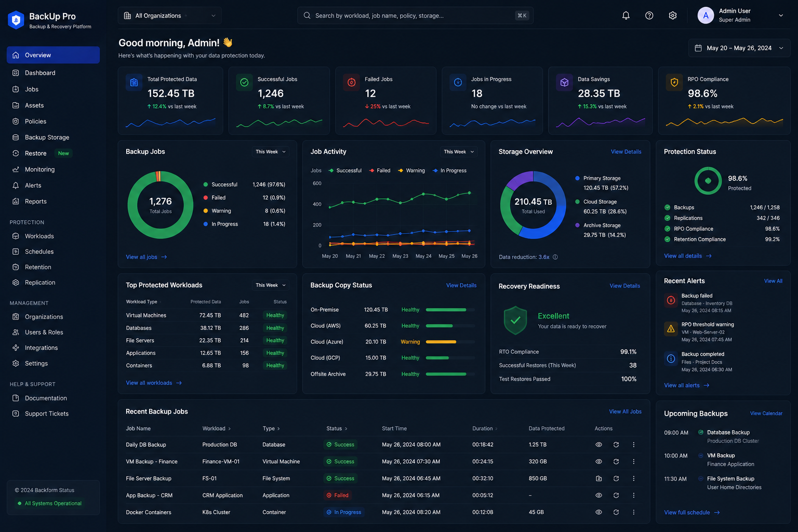Open Backup Jobs This Week dropdown

[x=271, y=152]
